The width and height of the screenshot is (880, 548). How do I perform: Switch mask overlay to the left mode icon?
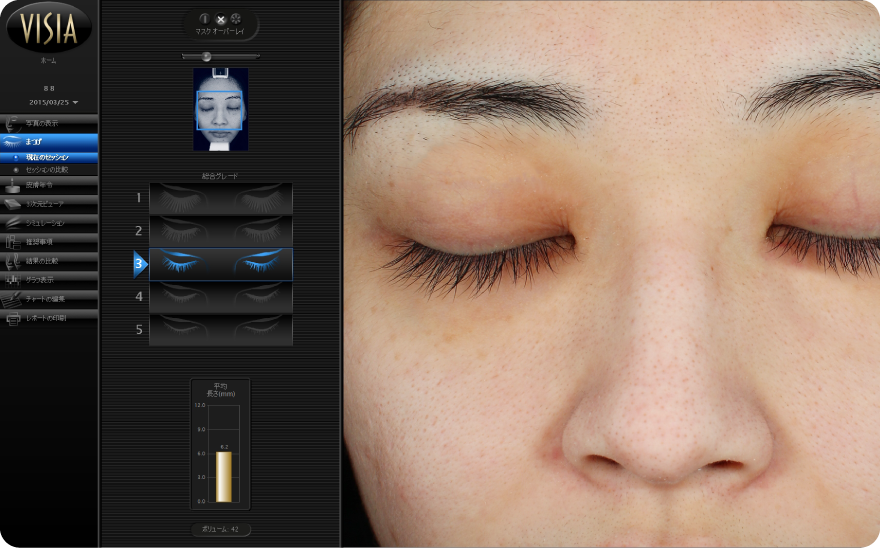pos(204,19)
